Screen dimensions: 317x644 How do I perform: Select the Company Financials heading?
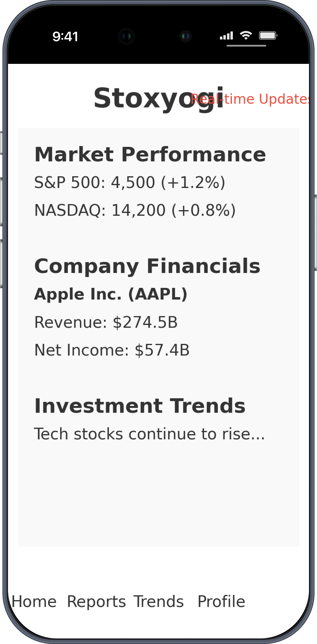(x=147, y=266)
